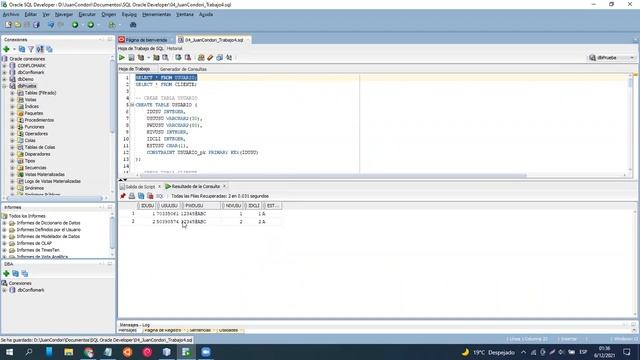Select the Funciones tree item

(34, 127)
